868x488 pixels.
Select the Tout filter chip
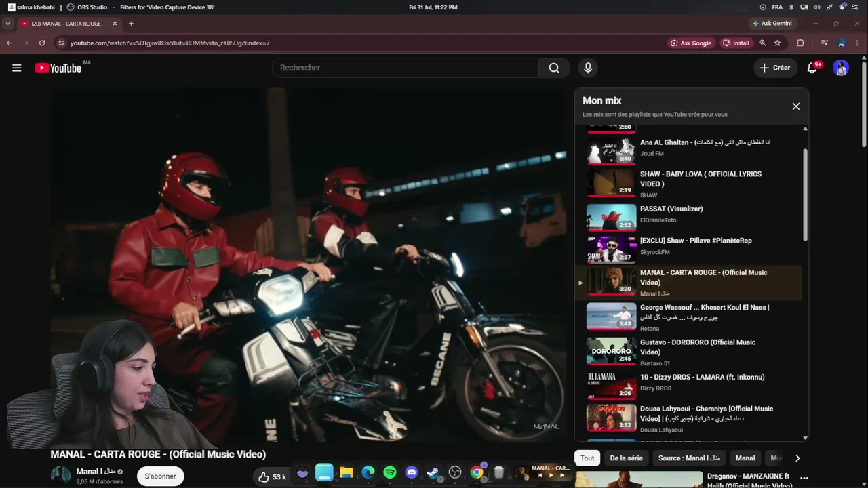click(587, 458)
